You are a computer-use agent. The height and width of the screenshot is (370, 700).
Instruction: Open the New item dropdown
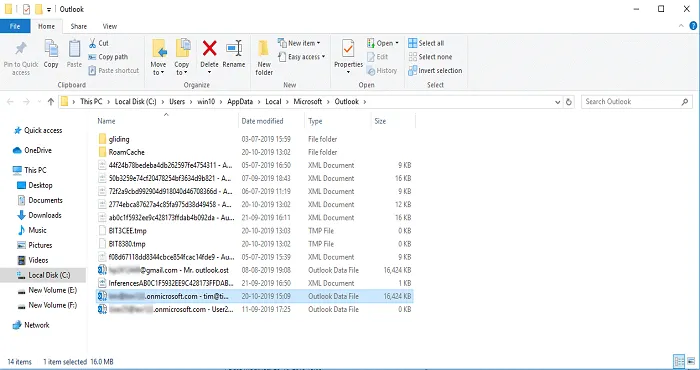[x=299, y=43]
